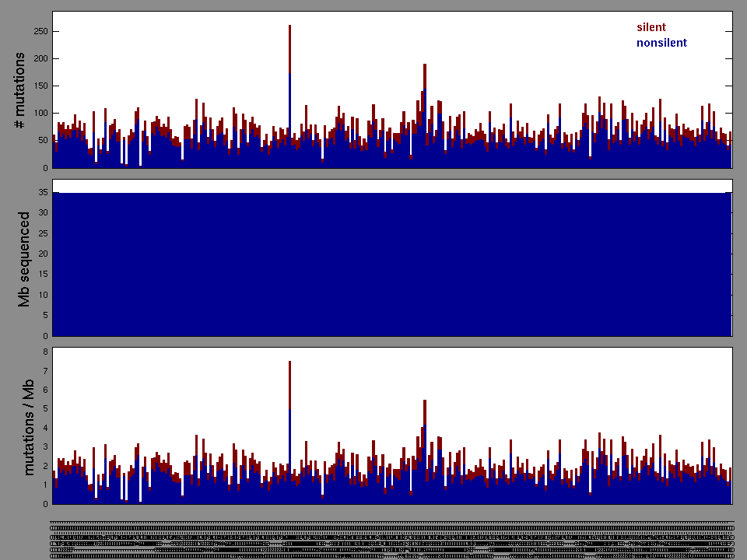Select the "mutations / Mb" y-axis title
The height and width of the screenshot is (560, 747).
coord(29,426)
